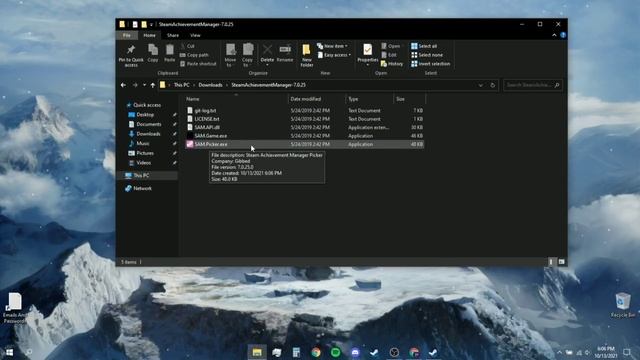This screenshot has width=640, height=360.
Task: Sort by Type column
Action: 369,99
